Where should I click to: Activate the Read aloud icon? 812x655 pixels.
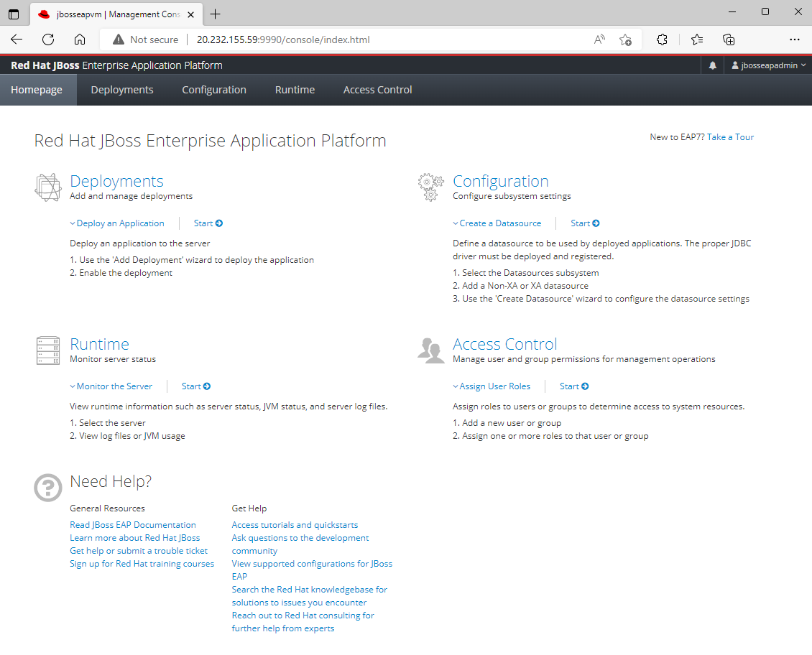(599, 40)
